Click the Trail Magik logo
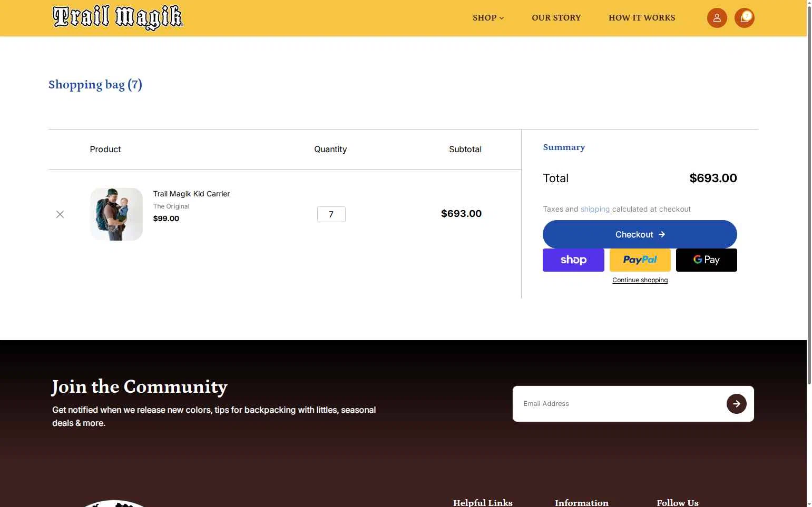This screenshot has width=812, height=507. click(118, 18)
